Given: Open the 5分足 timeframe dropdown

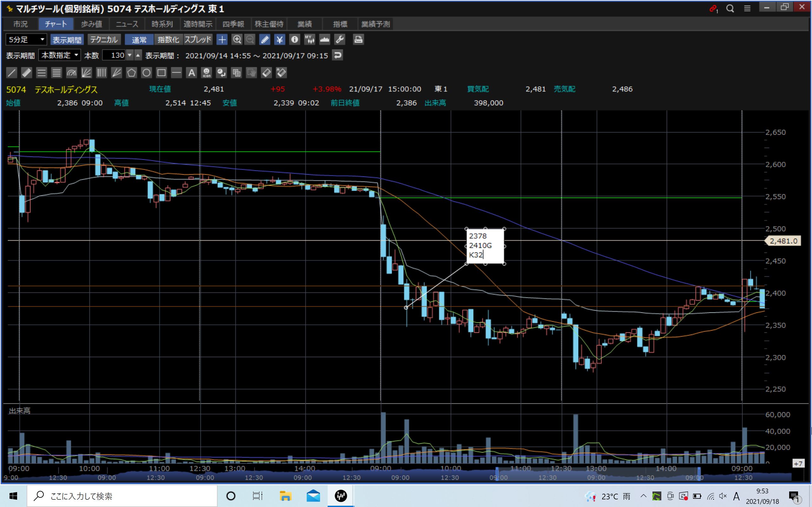Looking at the screenshot, I should point(26,40).
